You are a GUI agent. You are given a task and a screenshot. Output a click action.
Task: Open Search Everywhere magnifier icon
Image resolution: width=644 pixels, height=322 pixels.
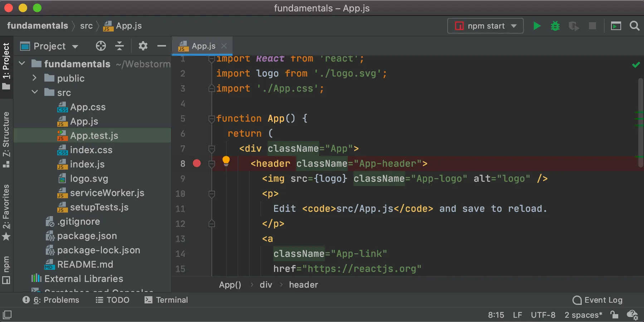[634, 26]
